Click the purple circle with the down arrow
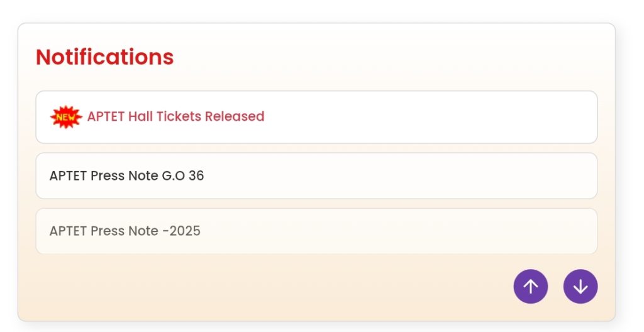 [580, 287]
